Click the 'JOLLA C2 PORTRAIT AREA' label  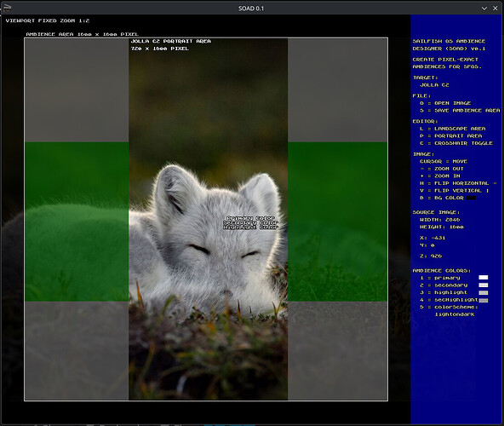[x=170, y=41]
